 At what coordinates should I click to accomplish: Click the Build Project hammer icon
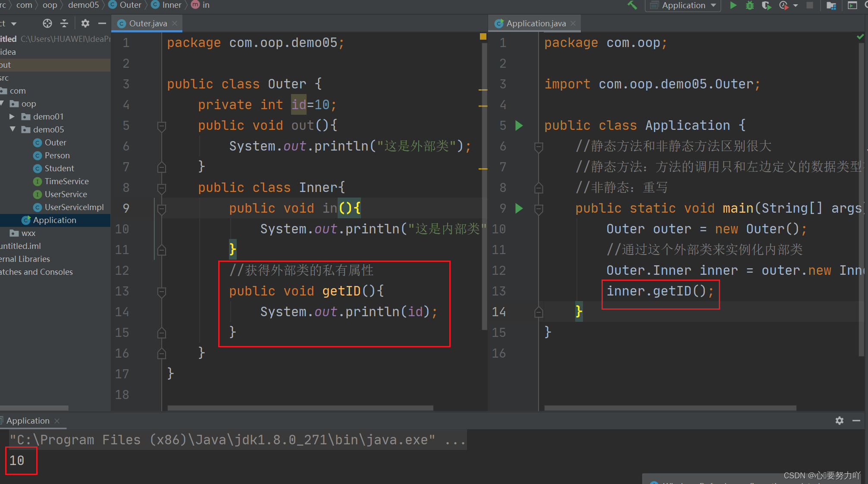[632, 5]
